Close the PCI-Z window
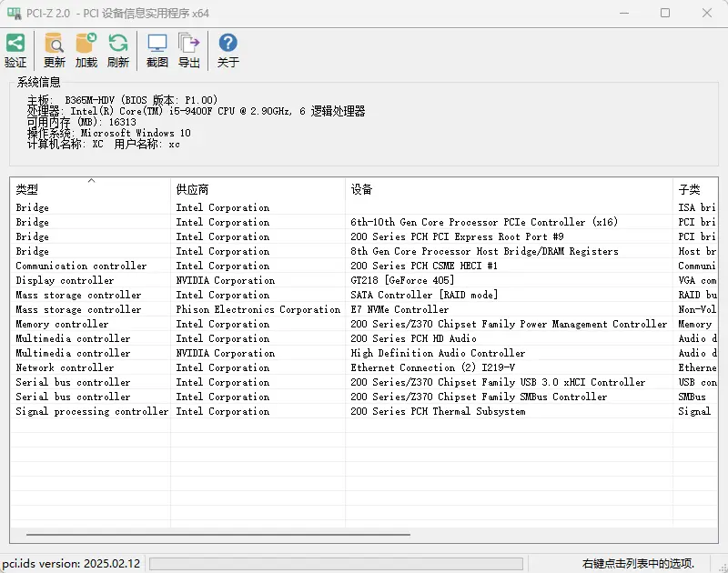 point(707,13)
